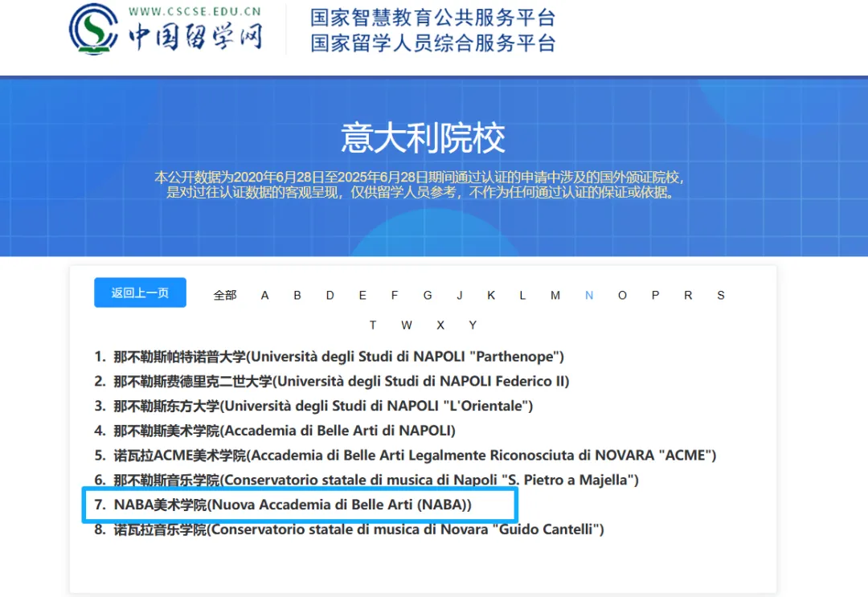Filter institutions by letter W
This screenshot has height=597, width=868.
[x=407, y=325]
